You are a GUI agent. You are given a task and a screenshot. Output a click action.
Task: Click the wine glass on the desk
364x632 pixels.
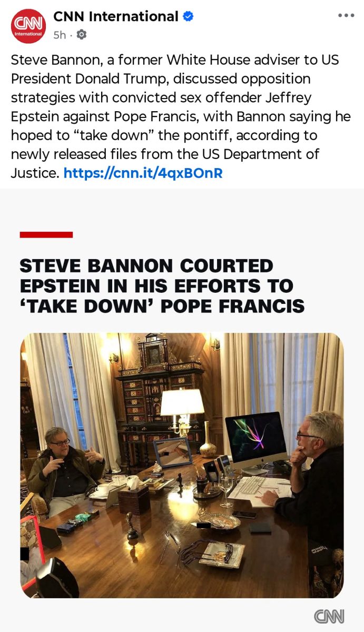pyautogui.click(x=226, y=489)
